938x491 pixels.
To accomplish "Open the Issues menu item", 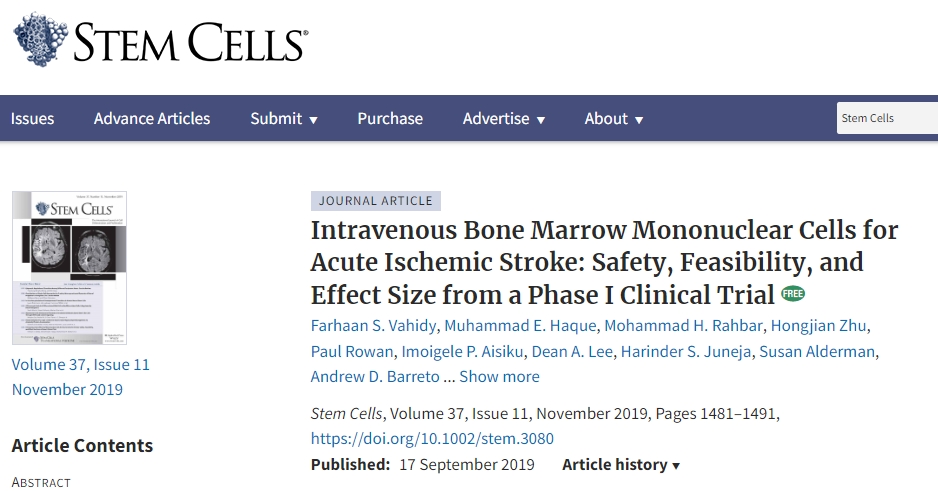I will 32,118.
